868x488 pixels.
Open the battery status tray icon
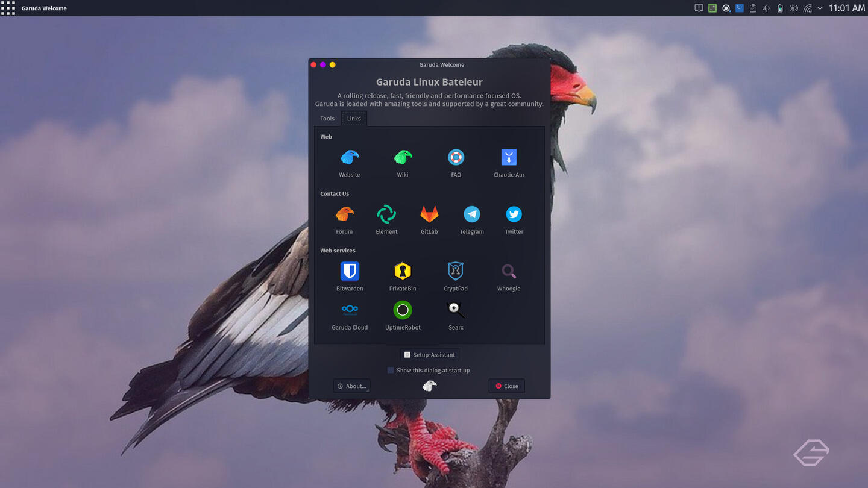[x=780, y=8]
